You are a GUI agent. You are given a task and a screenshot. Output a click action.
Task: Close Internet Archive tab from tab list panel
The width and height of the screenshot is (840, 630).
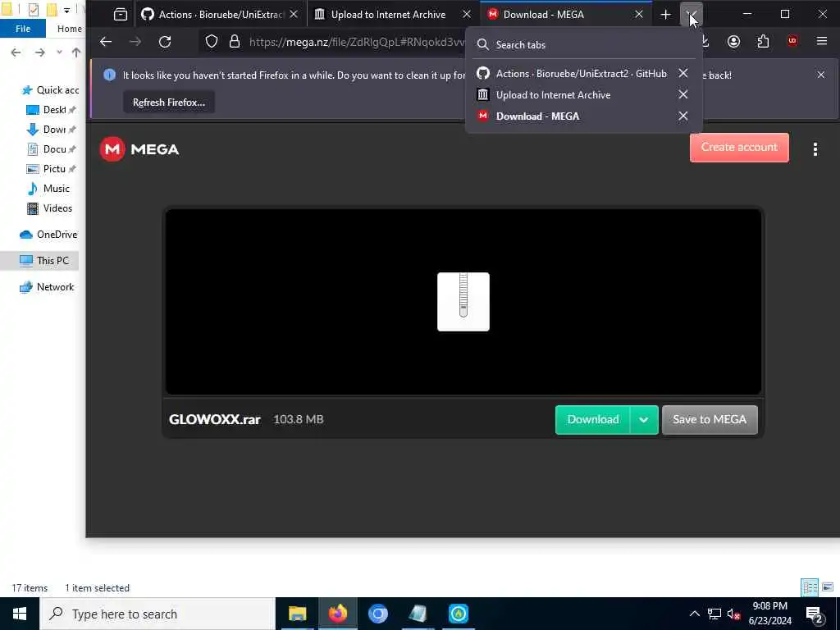683,95
